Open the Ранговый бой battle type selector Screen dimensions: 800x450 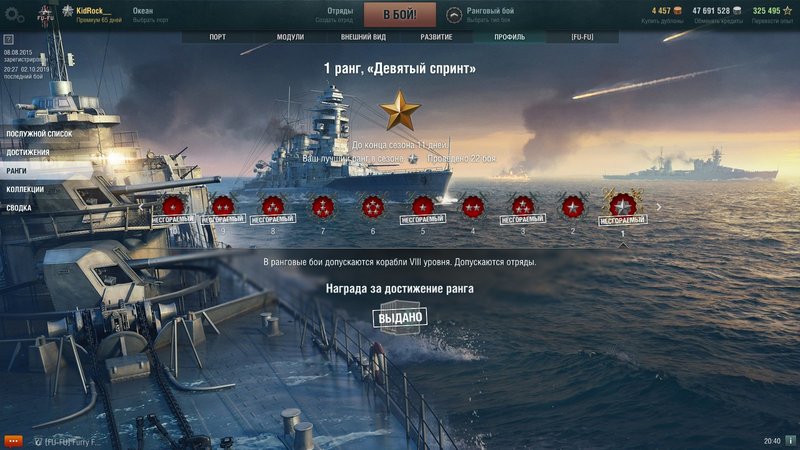(x=481, y=15)
